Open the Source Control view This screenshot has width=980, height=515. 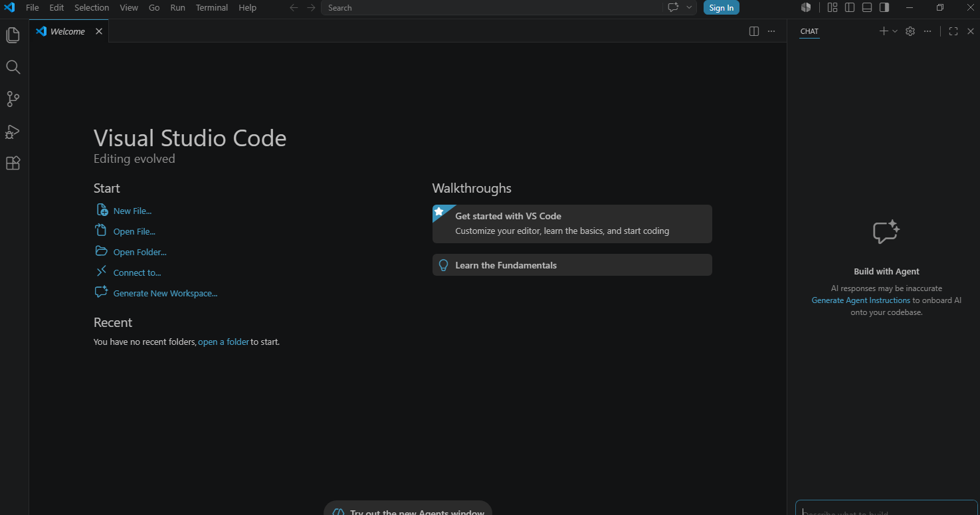[x=13, y=99]
